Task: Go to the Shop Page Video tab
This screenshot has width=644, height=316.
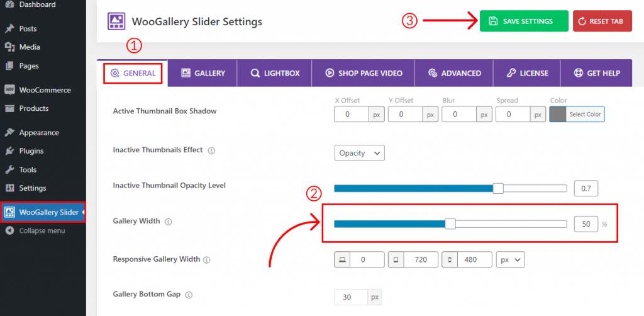Action: coord(364,73)
